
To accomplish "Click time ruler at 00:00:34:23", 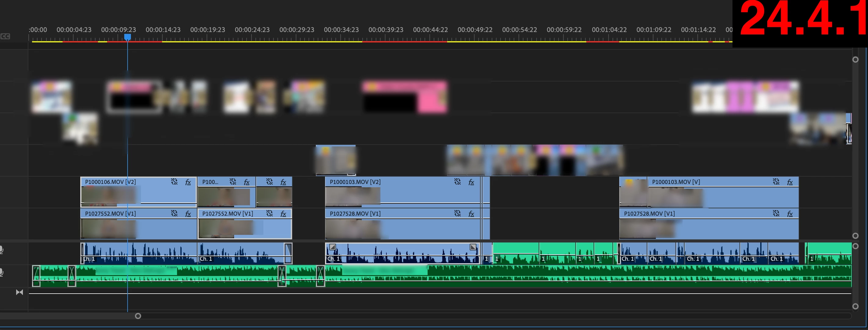I will 341,37.
